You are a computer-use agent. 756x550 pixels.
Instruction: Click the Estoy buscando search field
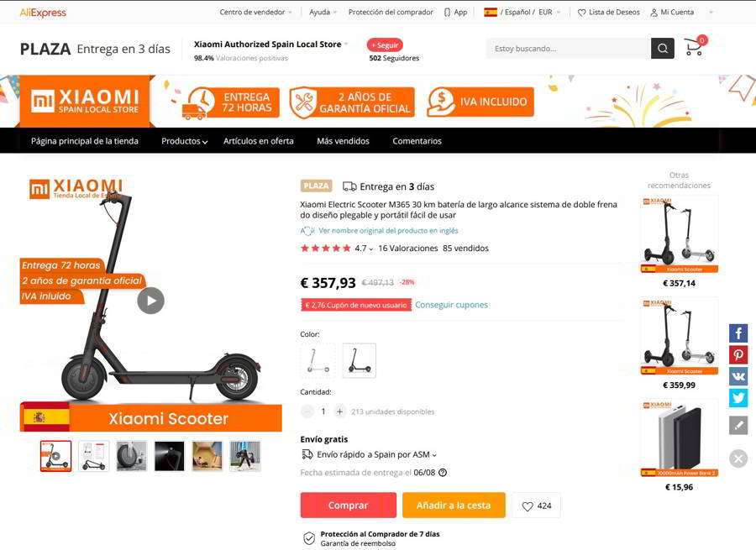coord(568,49)
